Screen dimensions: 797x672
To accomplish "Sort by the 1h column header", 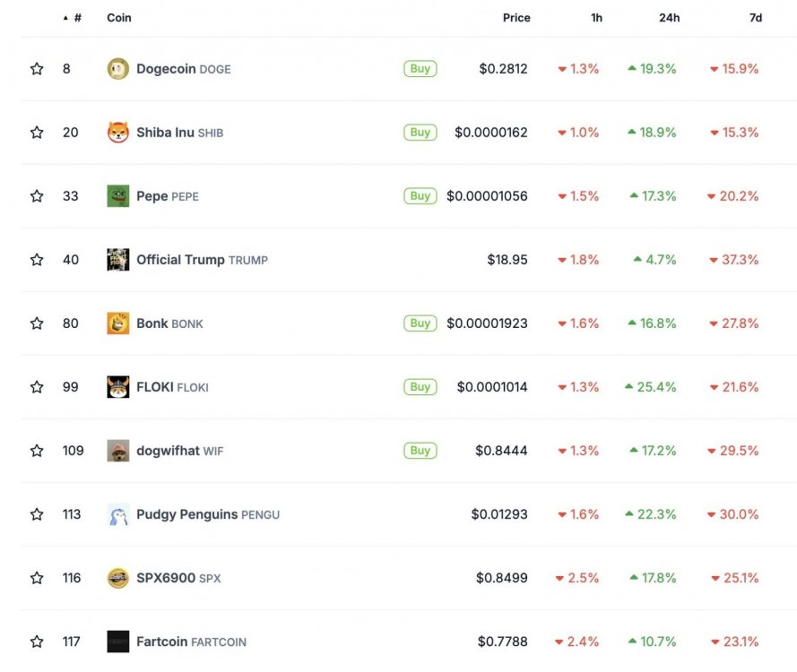I will point(596,18).
